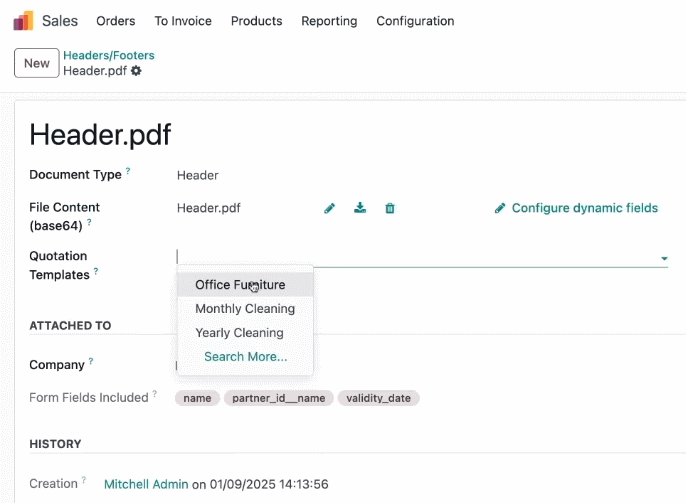Click the Document Type help question mark
This screenshot has height=503, width=686.
click(x=128, y=171)
